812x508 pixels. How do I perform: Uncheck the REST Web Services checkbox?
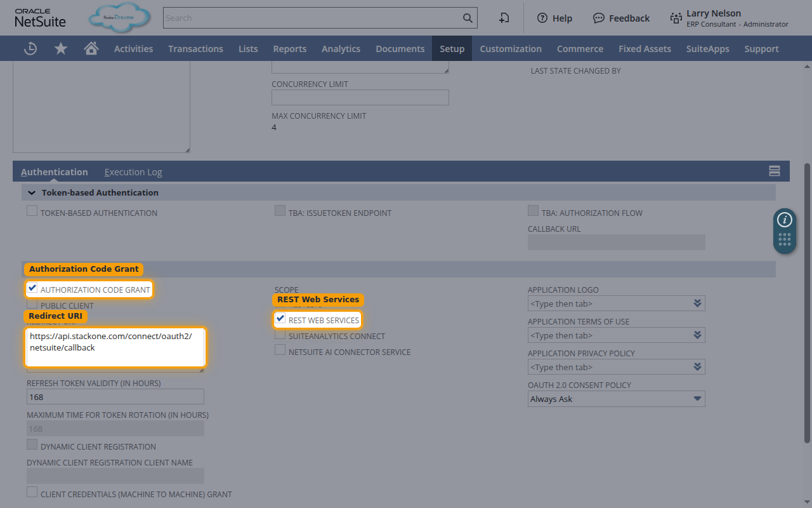pyautogui.click(x=280, y=319)
